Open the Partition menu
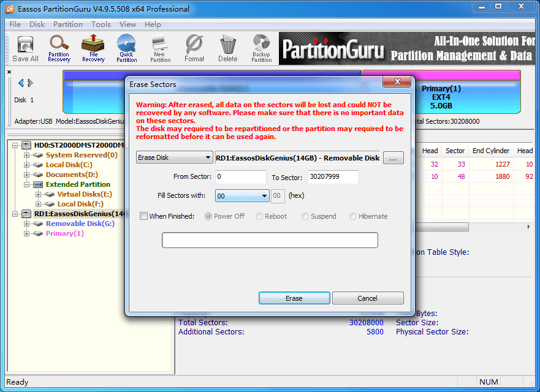The height and width of the screenshot is (392, 540). pyautogui.click(x=68, y=24)
